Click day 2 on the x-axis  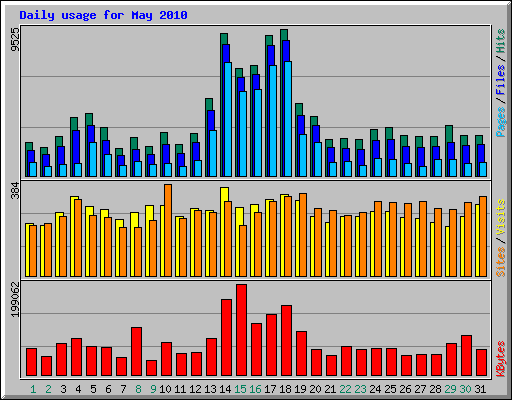[x=48, y=389]
